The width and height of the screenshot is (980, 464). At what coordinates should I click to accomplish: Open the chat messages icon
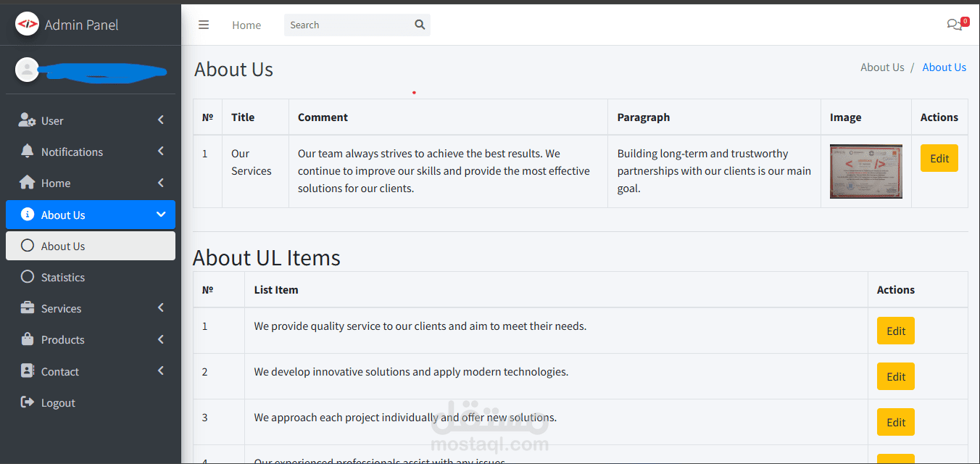(x=955, y=25)
